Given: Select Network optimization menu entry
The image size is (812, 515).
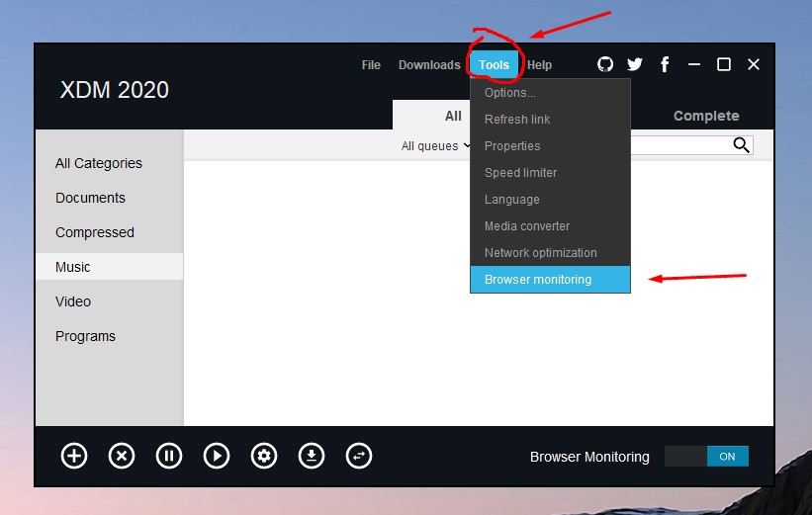Looking at the screenshot, I should (x=550, y=253).
